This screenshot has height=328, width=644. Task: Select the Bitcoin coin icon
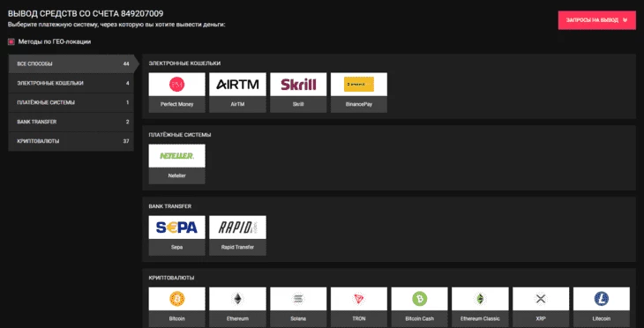tap(176, 299)
